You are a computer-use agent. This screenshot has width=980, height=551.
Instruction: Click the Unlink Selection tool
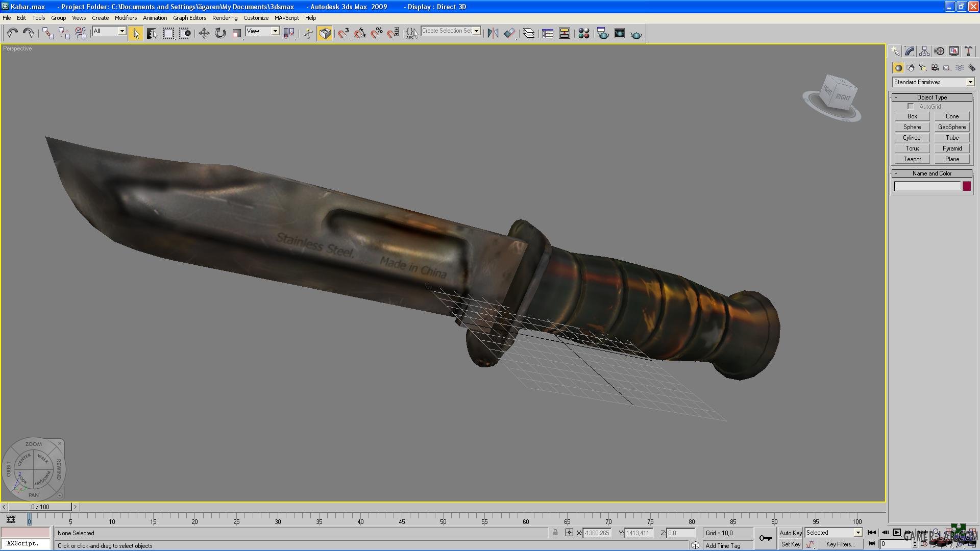tap(64, 33)
